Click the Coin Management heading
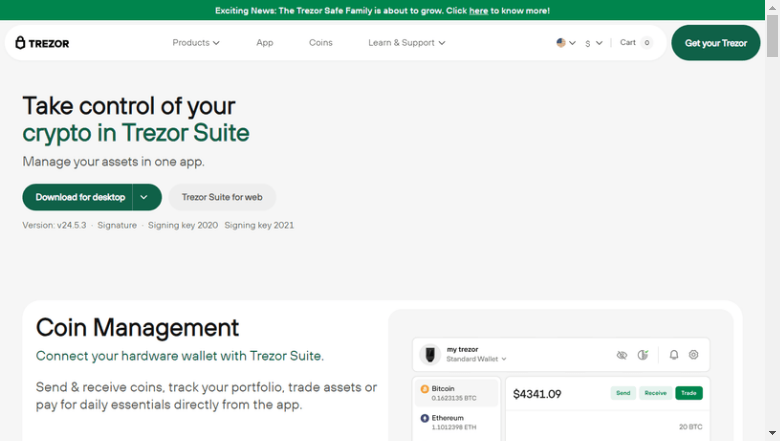This screenshot has height=441, width=780. click(137, 328)
